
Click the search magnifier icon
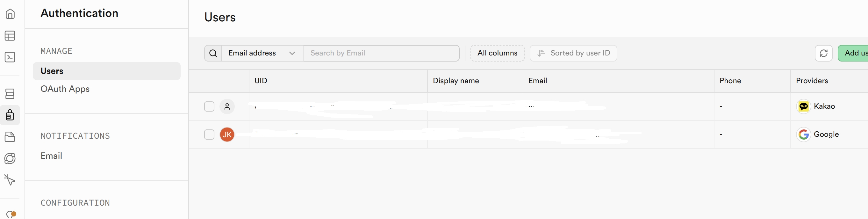(213, 53)
